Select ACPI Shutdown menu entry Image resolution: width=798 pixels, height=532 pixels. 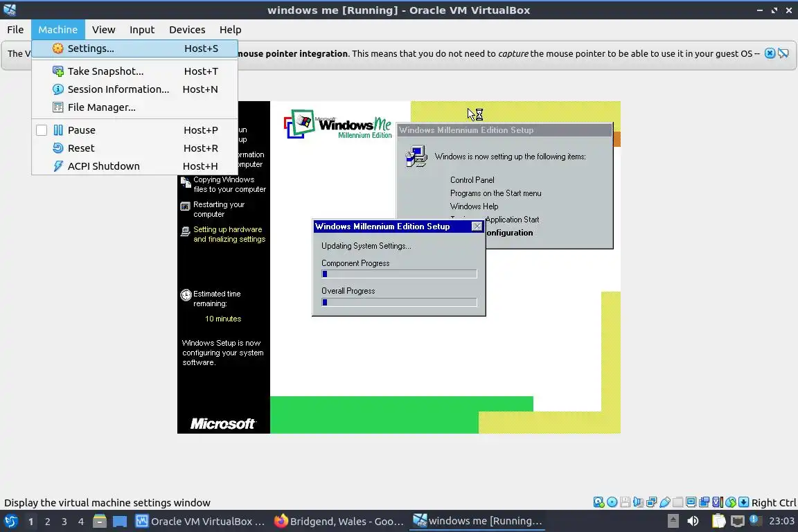click(x=135, y=166)
